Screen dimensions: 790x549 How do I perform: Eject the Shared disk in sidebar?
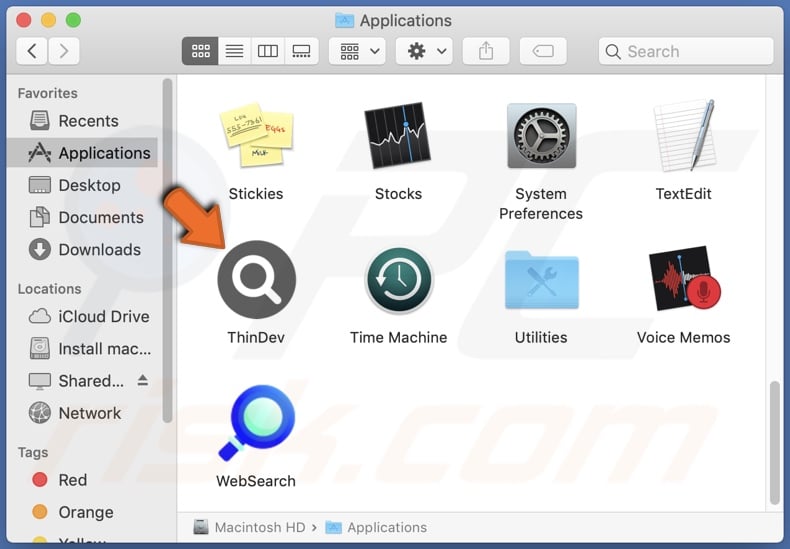[142, 381]
